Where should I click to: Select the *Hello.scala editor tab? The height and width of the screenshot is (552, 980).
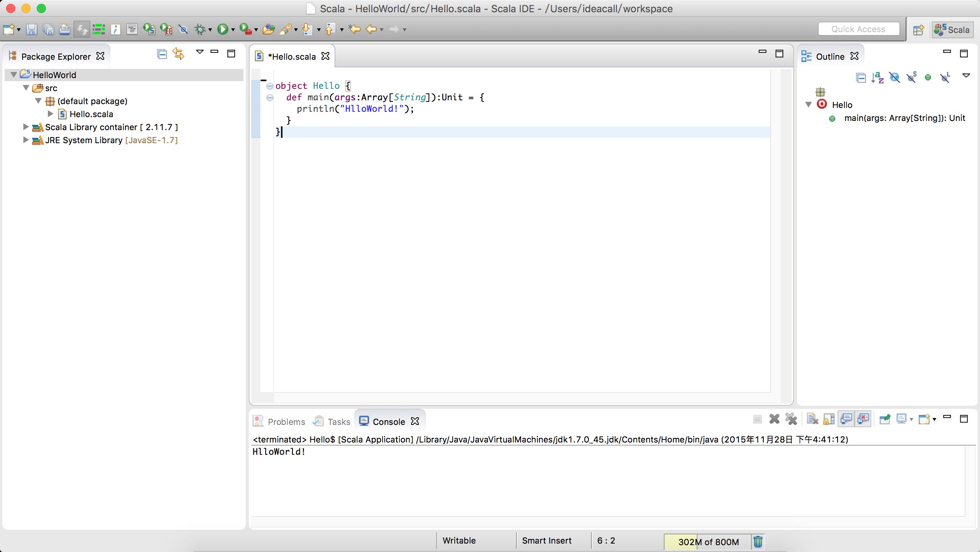tap(292, 57)
